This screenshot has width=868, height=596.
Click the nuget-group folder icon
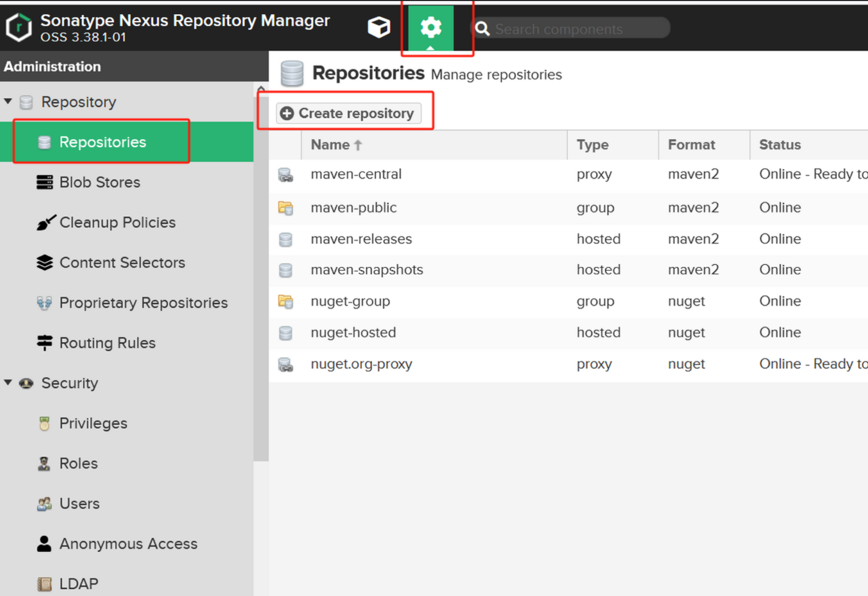286,302
